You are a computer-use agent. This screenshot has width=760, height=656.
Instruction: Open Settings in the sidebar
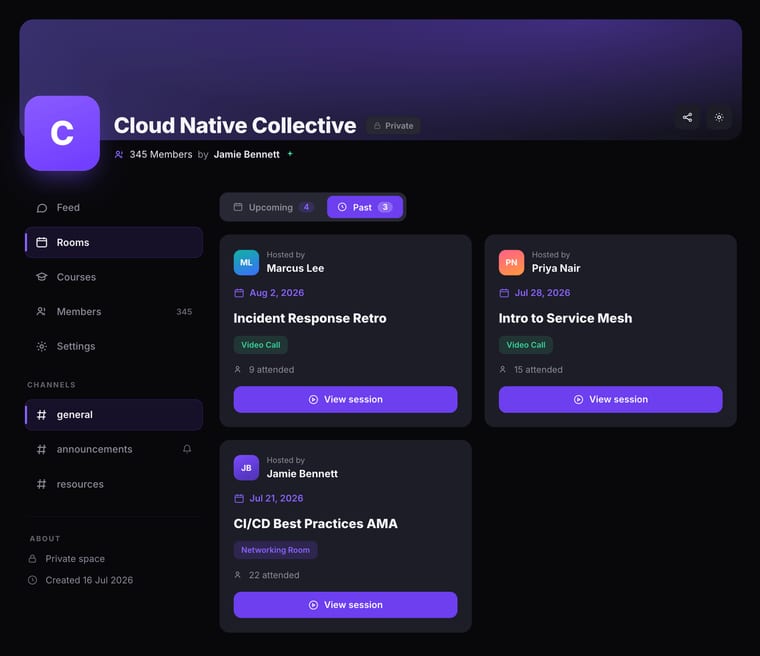[114, 346]
